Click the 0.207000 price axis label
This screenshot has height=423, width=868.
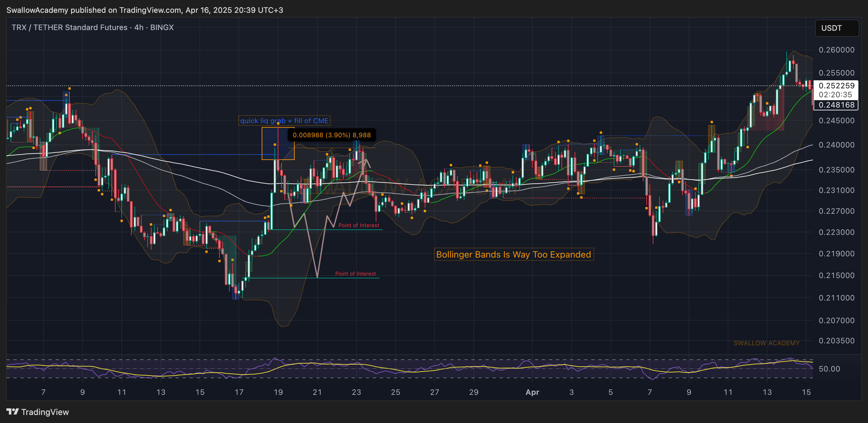(836, 320)
